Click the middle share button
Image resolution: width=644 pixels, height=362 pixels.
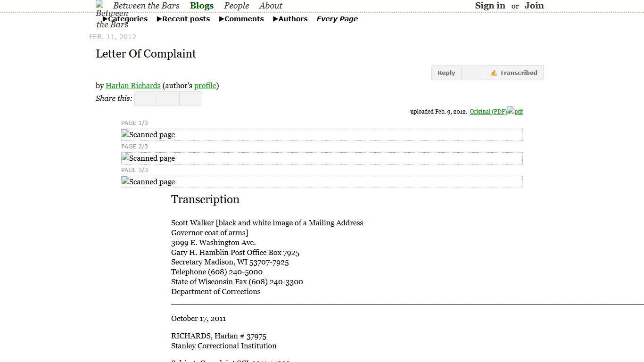pos(168,99)
